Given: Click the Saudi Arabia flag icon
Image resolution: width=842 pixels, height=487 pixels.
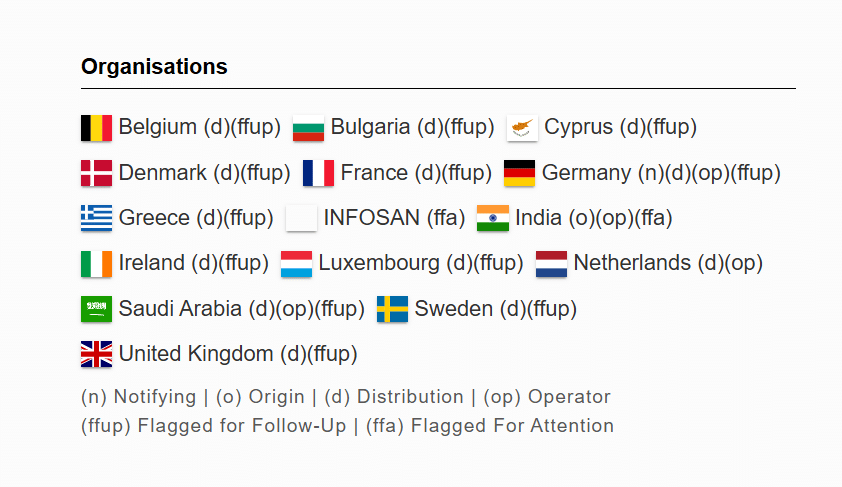Looking at the screenshot, I should point(97,309).
